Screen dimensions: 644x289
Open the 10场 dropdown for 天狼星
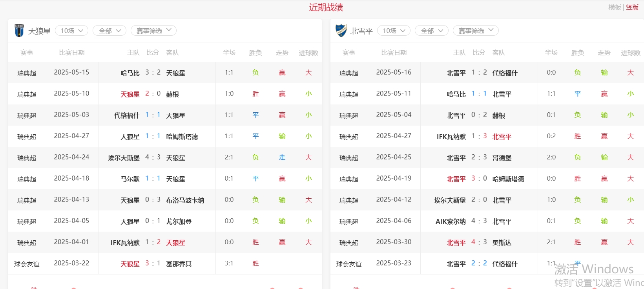coord(71,31)
